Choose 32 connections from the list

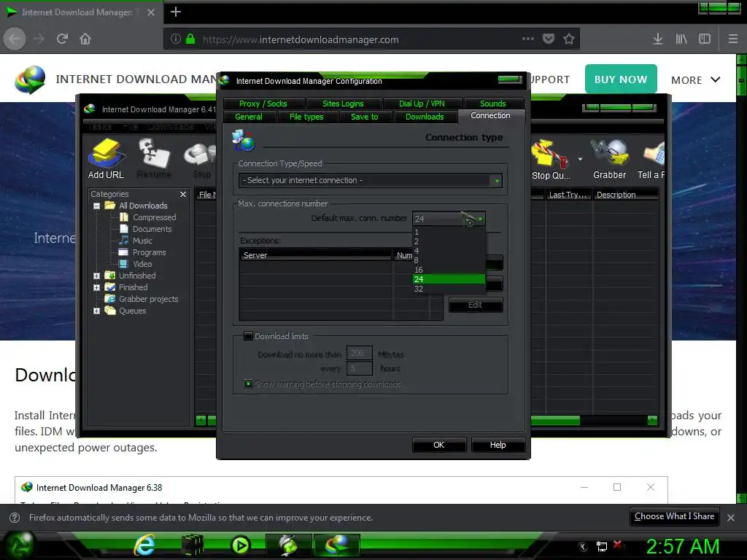449,289
